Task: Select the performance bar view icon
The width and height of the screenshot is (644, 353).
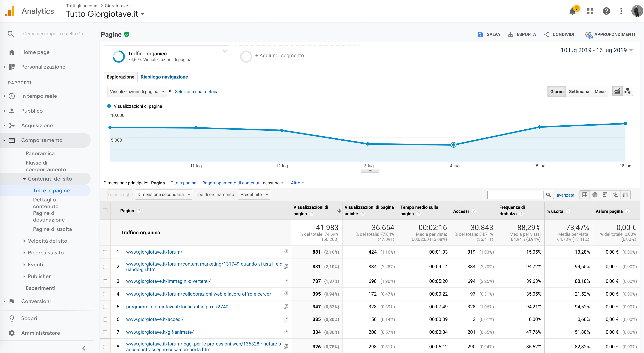Action: (605, 195)
